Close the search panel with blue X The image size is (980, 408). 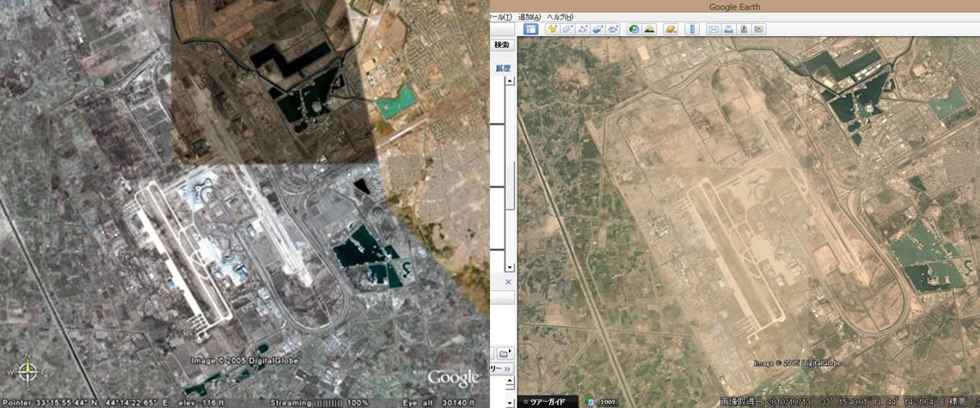click(x=508, y=282)
